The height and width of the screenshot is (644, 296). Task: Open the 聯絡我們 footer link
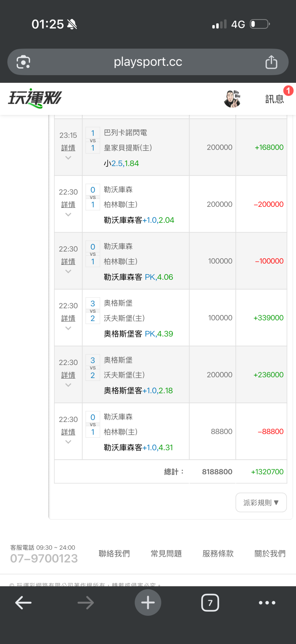click(x=114, y=553)
